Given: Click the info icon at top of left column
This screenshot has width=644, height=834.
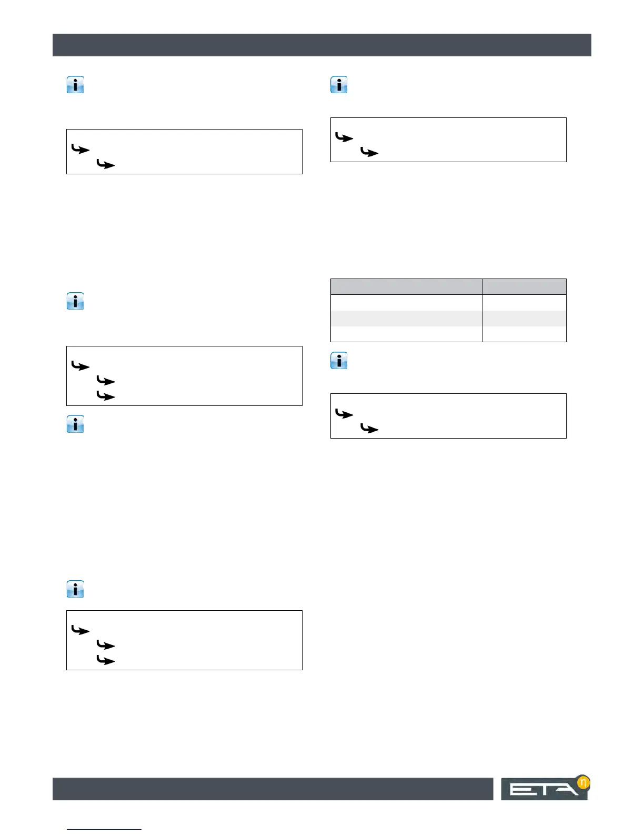Looking at the screenshot, I should click(x=75, y=85).
